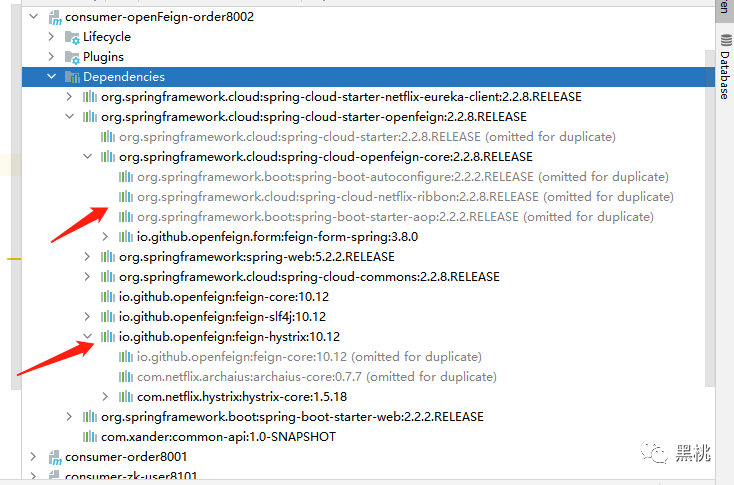This screenshot has width=734, height=485.
Task: Expand spring-cloud-commons:2.2.8.RELEASE dependency
Action: pyautogui.click(x=88, y=277)
